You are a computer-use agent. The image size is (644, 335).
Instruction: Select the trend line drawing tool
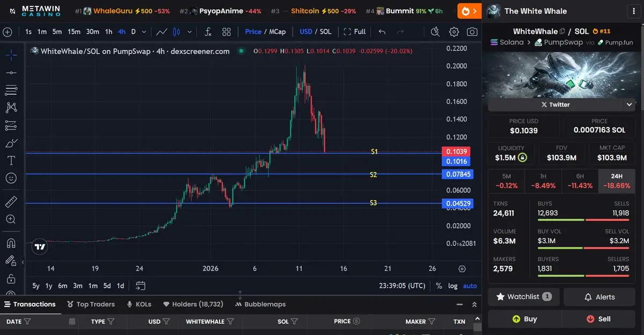[11, 73]
